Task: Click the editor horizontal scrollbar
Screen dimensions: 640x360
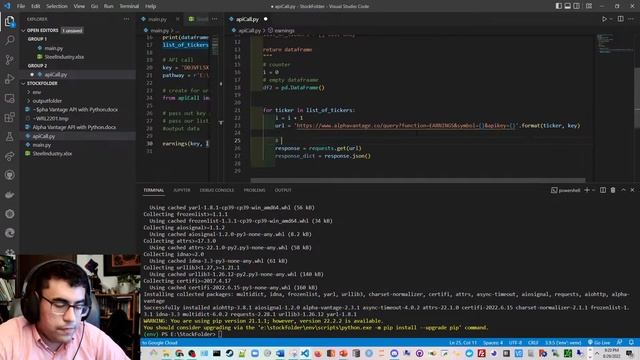Action: tap(418, 180)
